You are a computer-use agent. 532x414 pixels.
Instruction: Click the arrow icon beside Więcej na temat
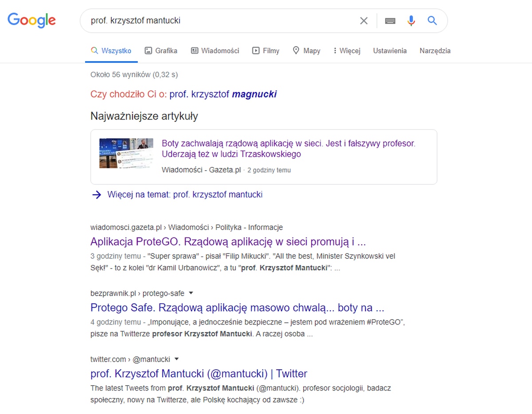point(97,195)
